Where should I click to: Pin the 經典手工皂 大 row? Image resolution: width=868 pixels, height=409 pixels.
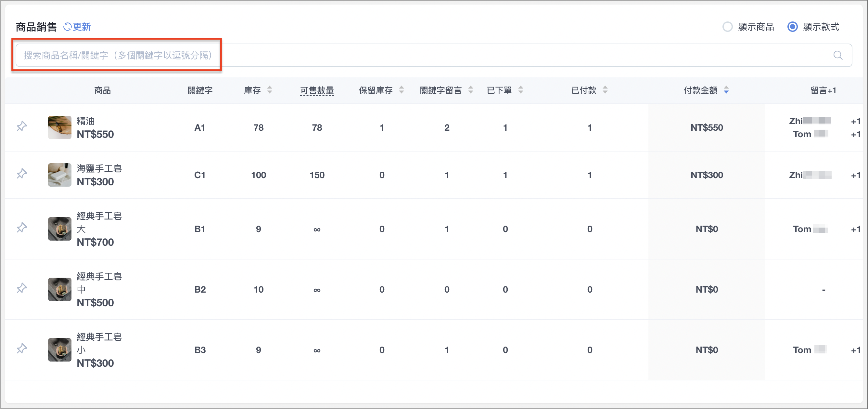click(22, 228)
